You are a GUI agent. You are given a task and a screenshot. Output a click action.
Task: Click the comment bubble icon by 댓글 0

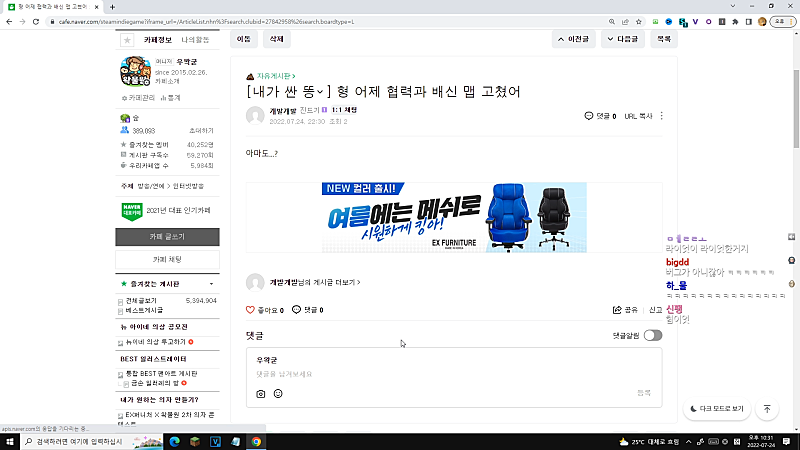589,116
